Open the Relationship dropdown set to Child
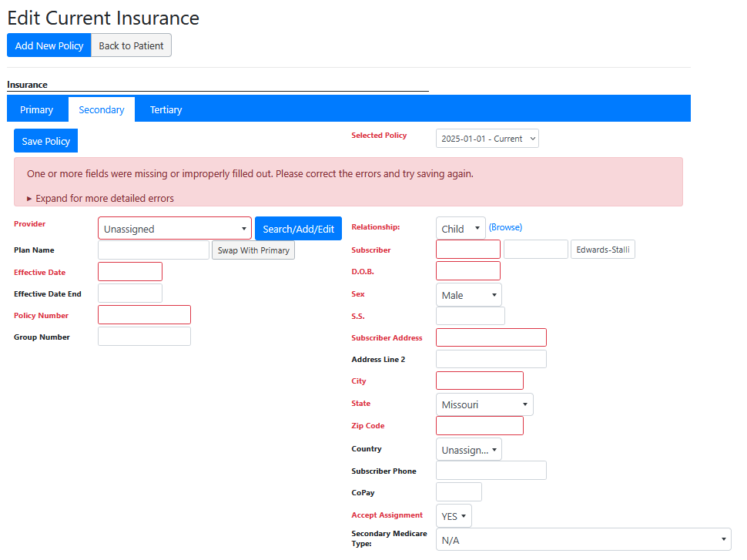This screenshot has width=747, height=560. point(461,228)
